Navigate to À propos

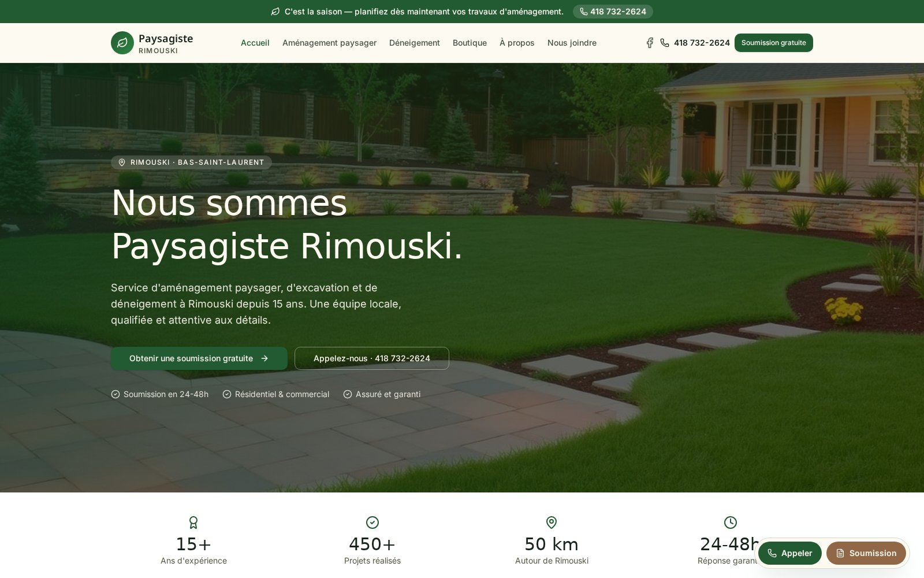click(517, 43)
